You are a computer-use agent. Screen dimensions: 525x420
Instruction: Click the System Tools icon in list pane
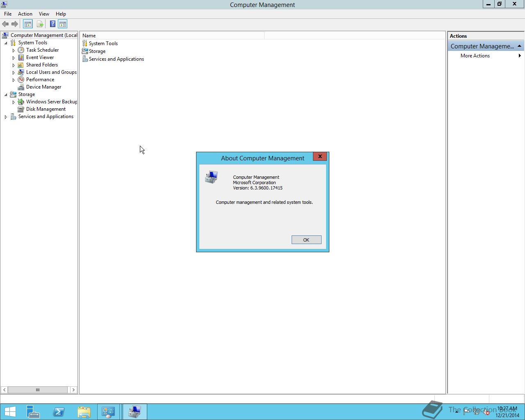click(85, 43)
